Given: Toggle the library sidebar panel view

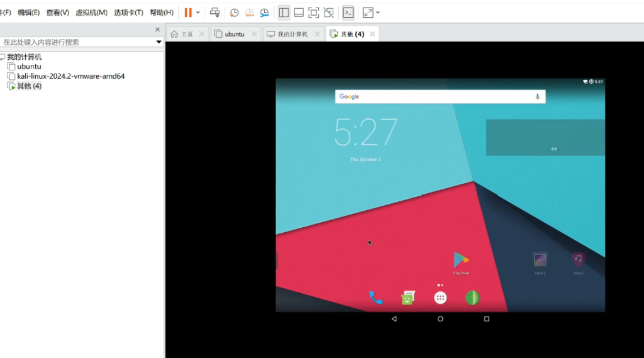Looking at the screenshot, I should 284,13.
